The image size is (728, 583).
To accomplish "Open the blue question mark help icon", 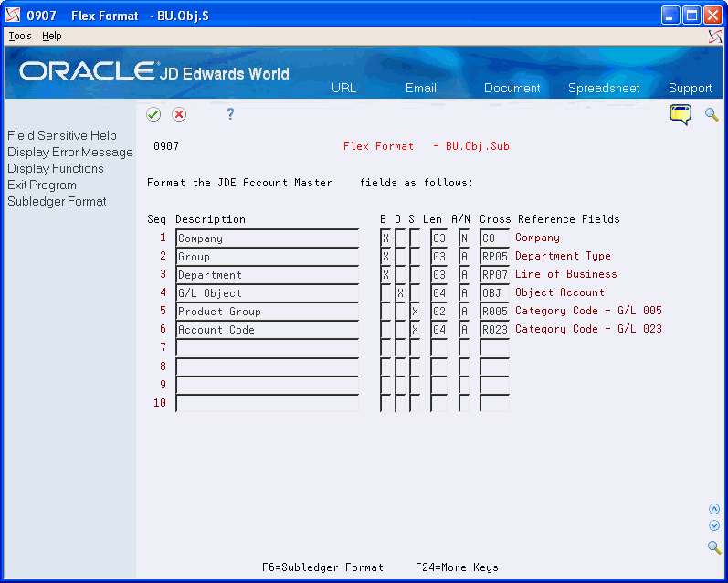I will pos(230,114).
